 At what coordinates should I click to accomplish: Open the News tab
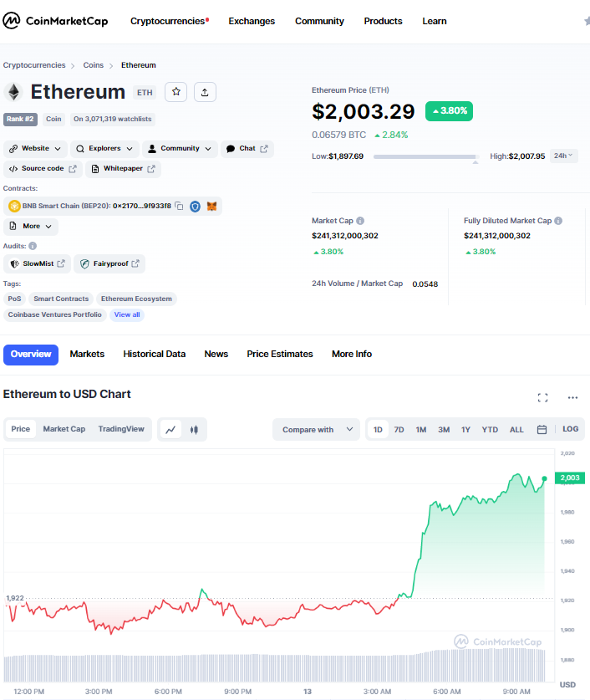click(216, 354)
